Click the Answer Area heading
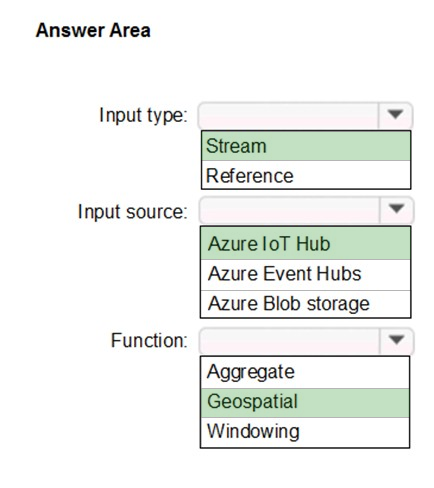 click(x=93, y=30)
